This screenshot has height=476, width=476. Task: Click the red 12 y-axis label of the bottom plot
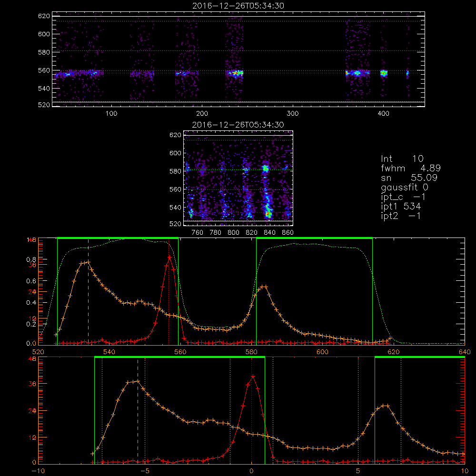coord(32,438)
